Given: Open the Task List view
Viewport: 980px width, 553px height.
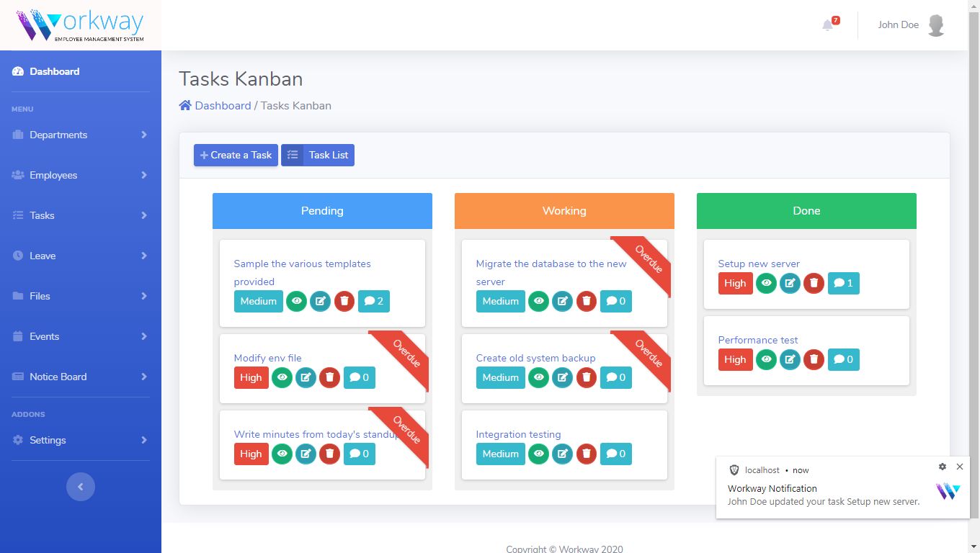Looking at the screenshot, I should coord(318,155).
